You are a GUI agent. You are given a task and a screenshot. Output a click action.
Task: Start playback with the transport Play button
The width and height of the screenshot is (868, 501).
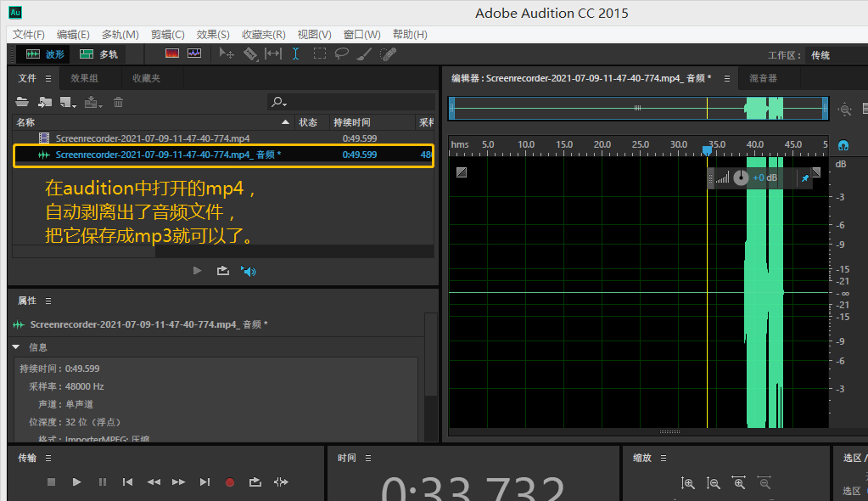tap(77, 482)
